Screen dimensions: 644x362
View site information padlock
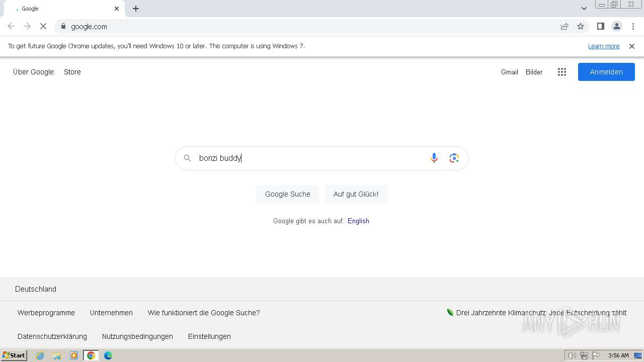[63, 26]
